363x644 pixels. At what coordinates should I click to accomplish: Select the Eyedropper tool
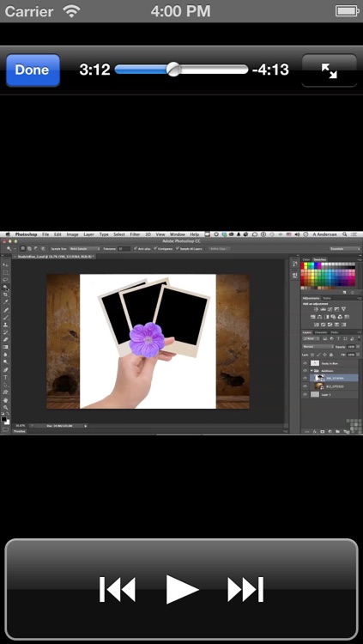pos(5,302)
